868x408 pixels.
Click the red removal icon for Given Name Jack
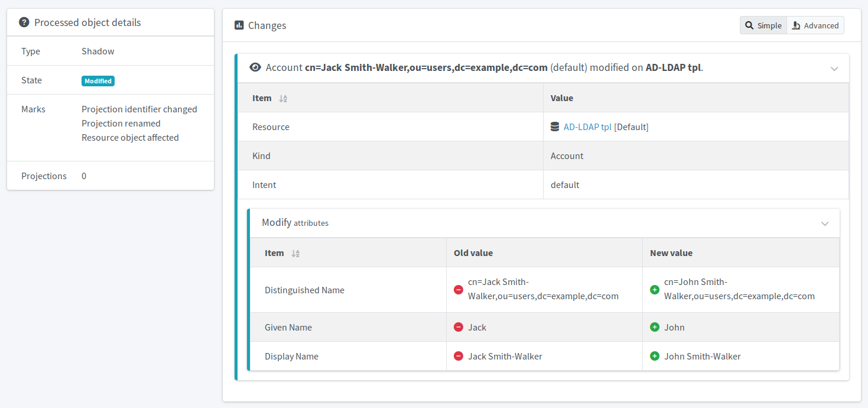[459, 327]
